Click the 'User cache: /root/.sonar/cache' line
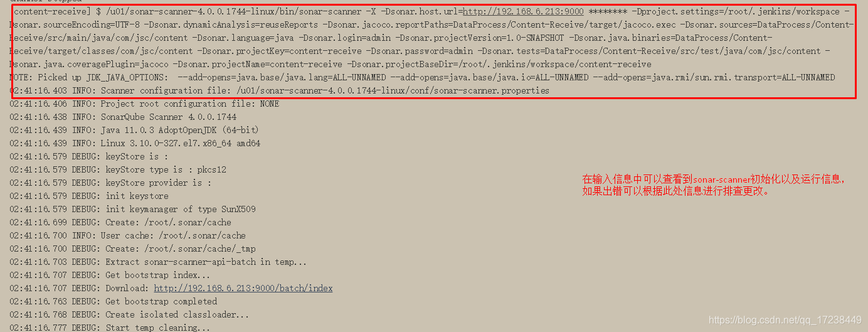The width and height of the screenshot is (868, 332). coord(127,235)
